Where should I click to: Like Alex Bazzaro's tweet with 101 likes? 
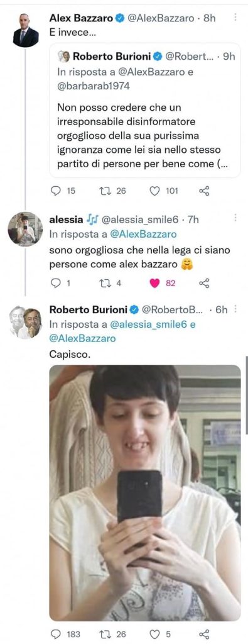tap(164, 191)
